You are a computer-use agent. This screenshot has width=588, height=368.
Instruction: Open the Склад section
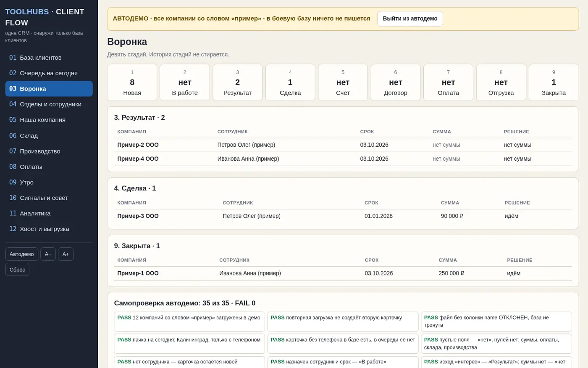(49, 135)
